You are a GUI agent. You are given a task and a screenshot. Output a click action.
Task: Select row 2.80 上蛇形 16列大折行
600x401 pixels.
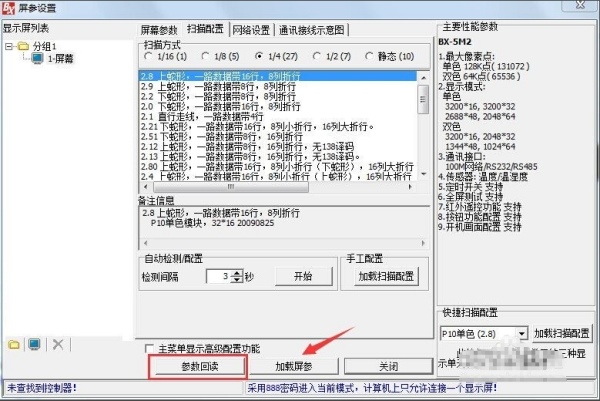[x=278, y=166]
